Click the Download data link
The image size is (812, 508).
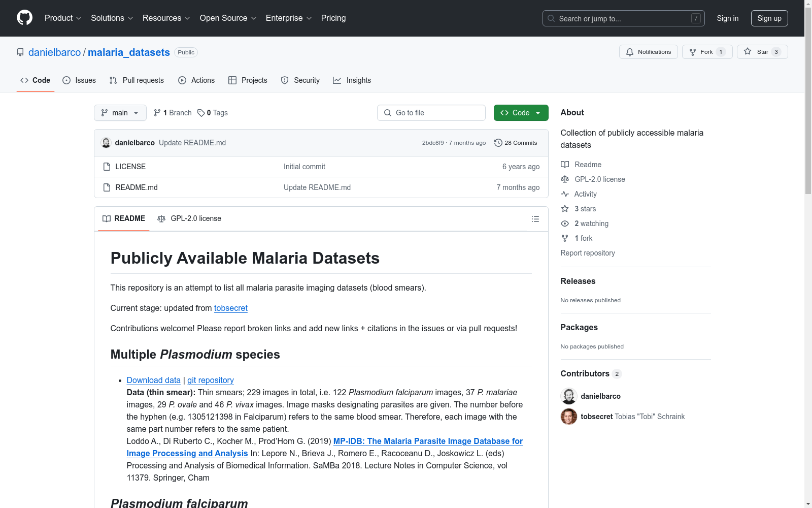click(x=154, y=380)
